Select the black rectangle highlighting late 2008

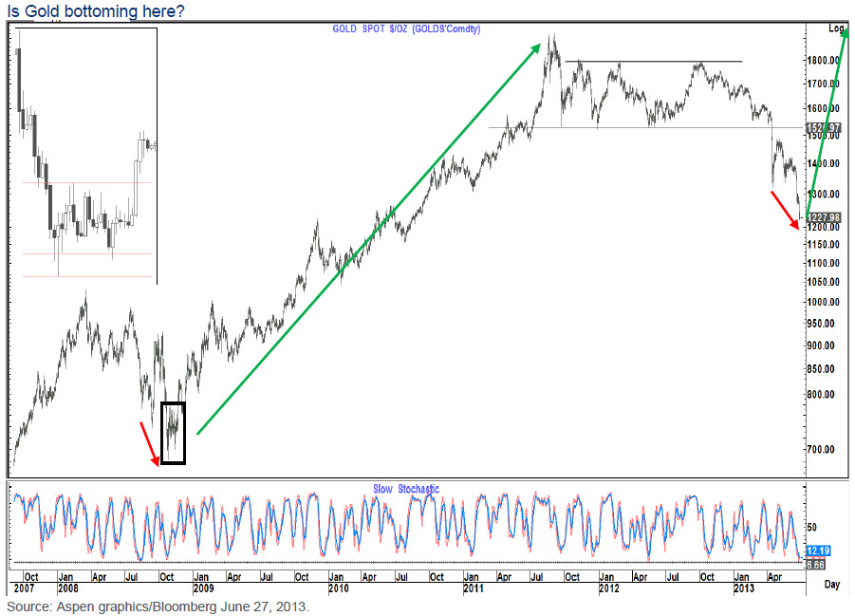(173, 433)
